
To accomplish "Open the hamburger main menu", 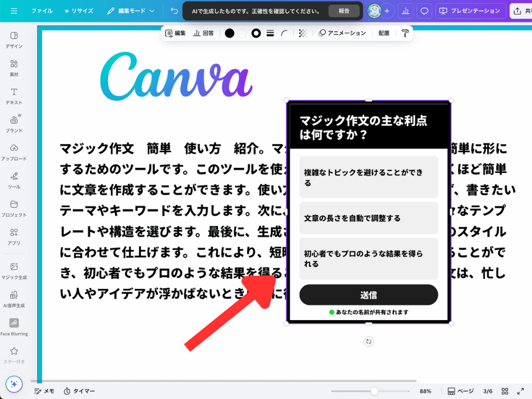I will pos(14,11).
